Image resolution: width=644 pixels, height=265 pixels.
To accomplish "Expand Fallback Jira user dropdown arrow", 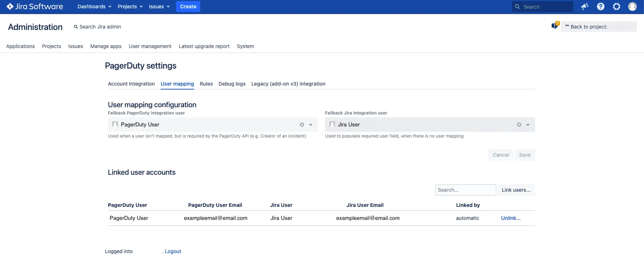I will coord(528,125).
